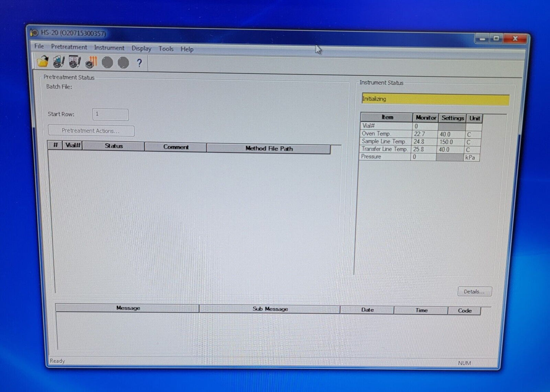Click the NUM indicator in status bar
550x392 pixels.
(x=464, y=363)
